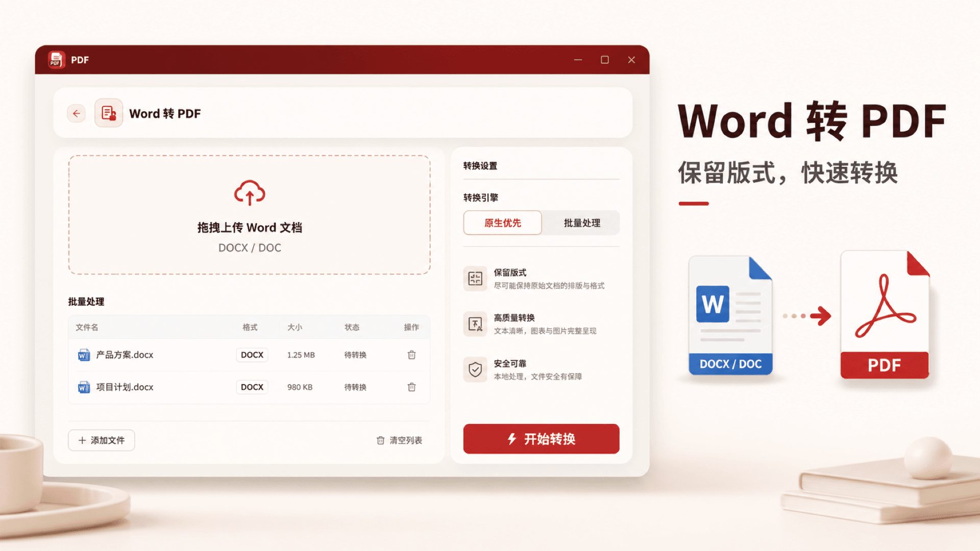This screenshot has height=551, width=980.
Task: Click Word file icon for 项目计划.docx
Action: tap(84, 387)
